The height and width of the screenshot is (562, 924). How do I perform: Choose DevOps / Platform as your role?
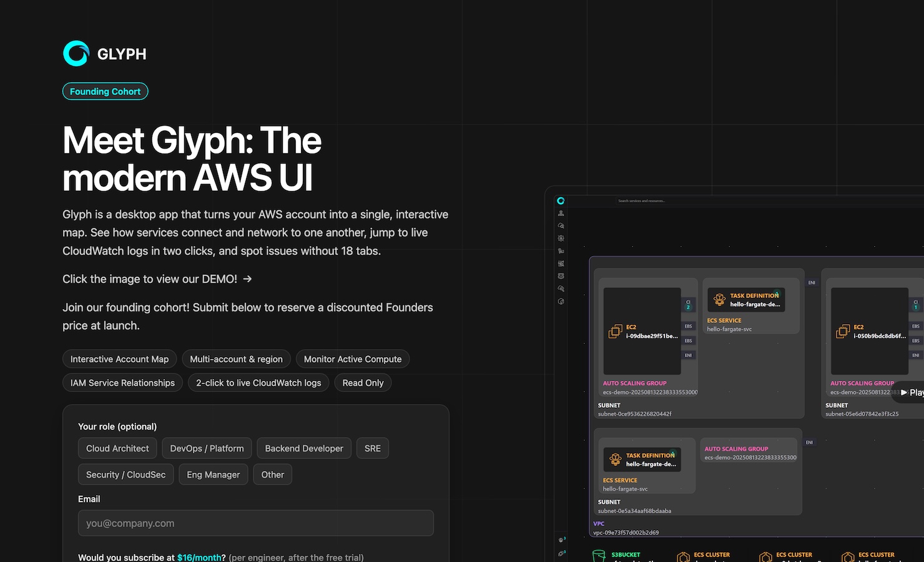tap(207, 448)
